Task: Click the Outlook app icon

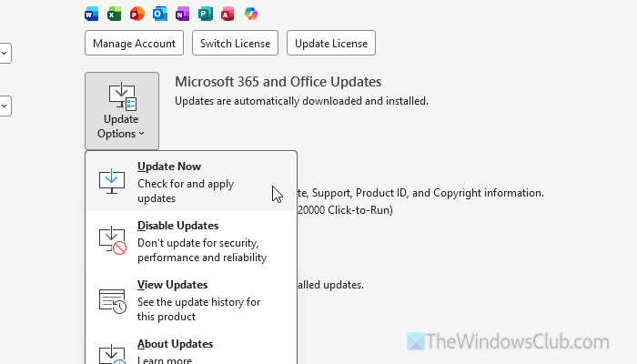Action: click(159, 14)
